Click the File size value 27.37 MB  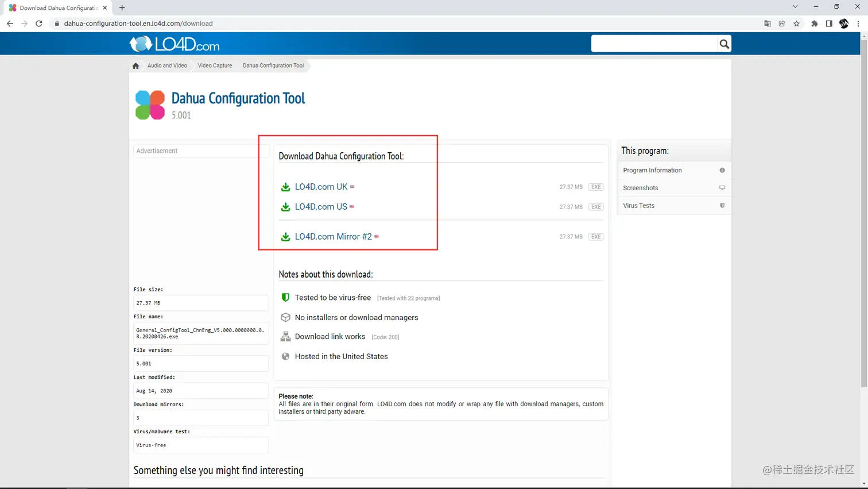201,303
